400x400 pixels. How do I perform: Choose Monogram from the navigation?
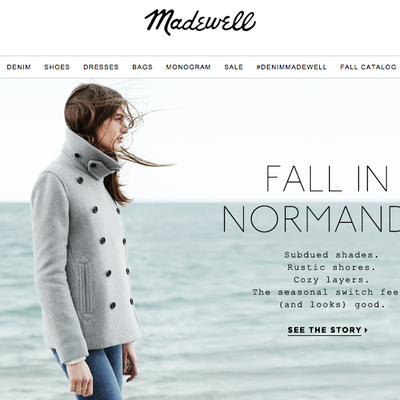[188, 67]
